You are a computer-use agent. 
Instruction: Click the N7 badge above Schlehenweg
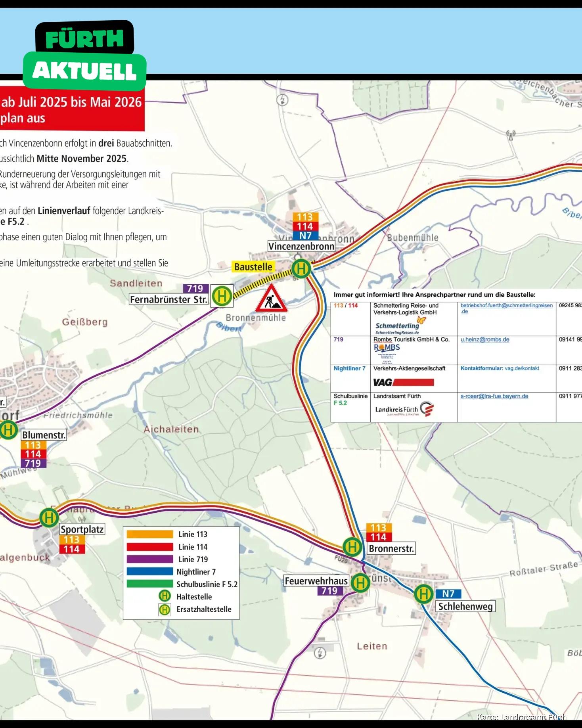point(448,594)
